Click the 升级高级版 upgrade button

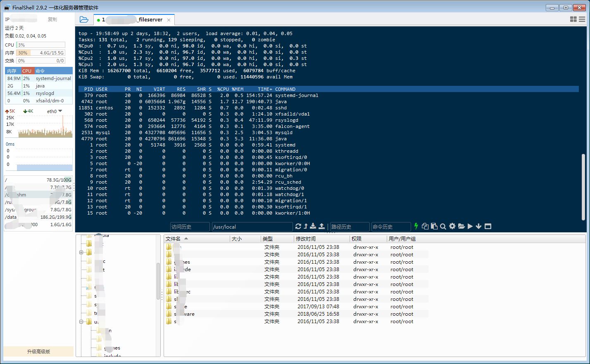click(x=38, y=352)
